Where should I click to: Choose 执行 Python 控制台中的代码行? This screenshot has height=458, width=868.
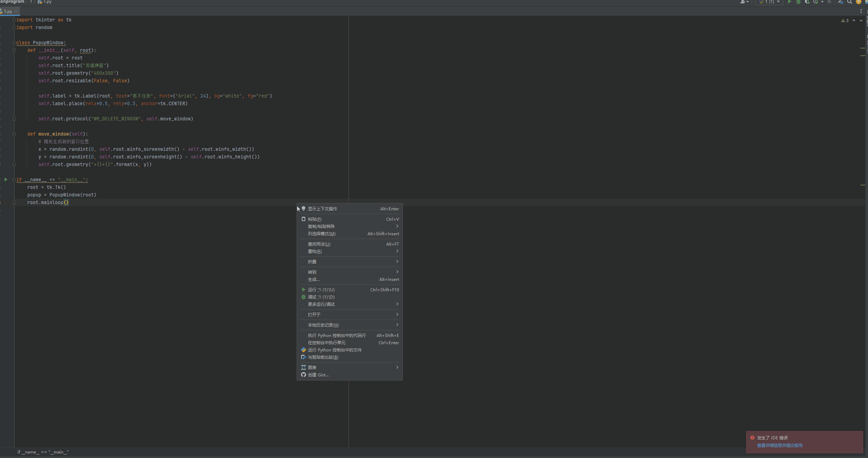click(x=350, y=336)
